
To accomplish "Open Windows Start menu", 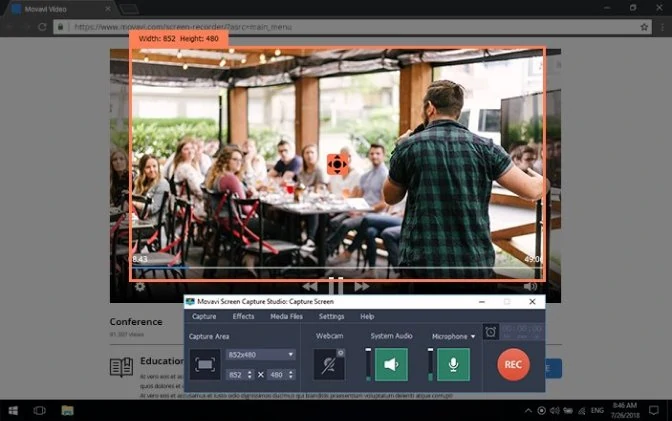I will tap(12, 410).
